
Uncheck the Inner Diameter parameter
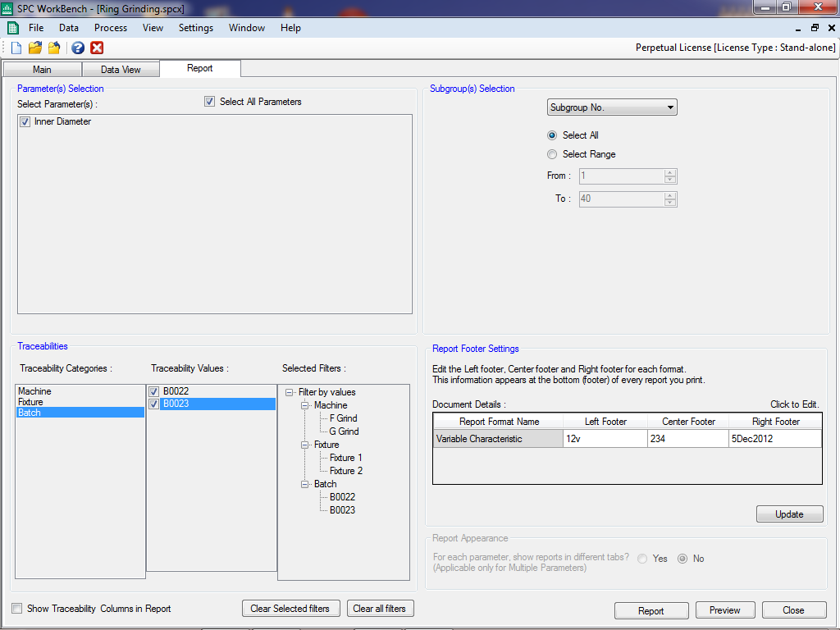tap(25, 121)
